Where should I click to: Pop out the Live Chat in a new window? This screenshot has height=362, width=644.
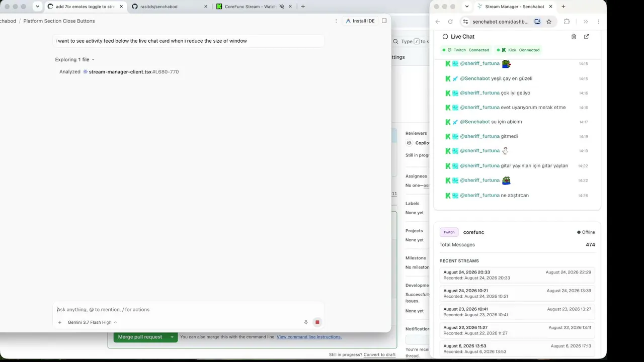click(587, 37)
